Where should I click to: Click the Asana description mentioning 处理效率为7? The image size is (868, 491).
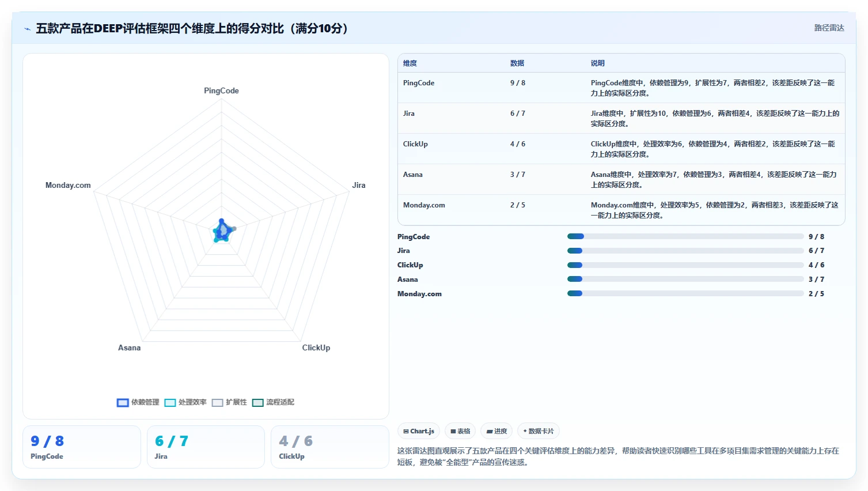[x=714, y=180]
